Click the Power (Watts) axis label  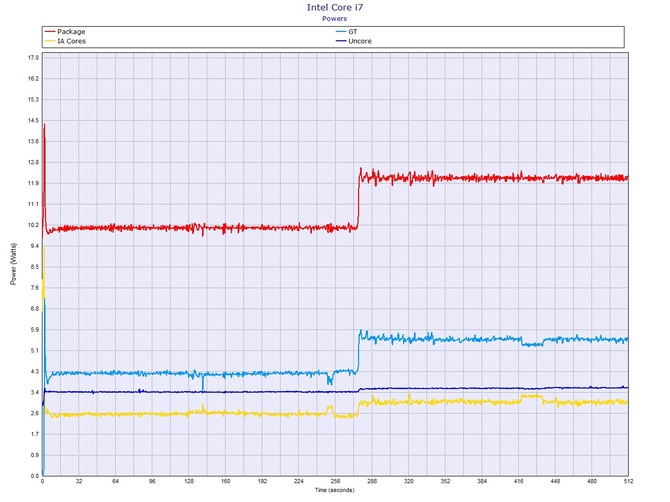click(x=13, y=264)
